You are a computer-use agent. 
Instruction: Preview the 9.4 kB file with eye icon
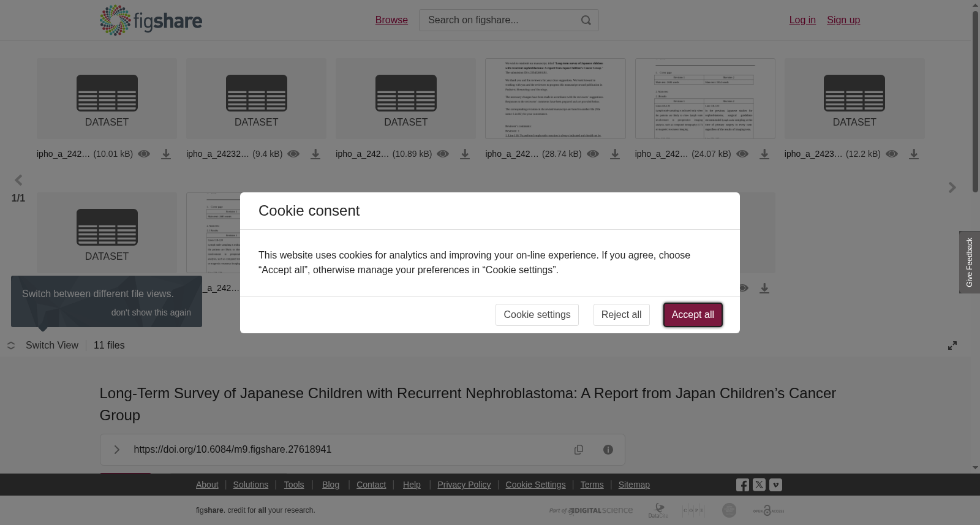pos(293,154)
